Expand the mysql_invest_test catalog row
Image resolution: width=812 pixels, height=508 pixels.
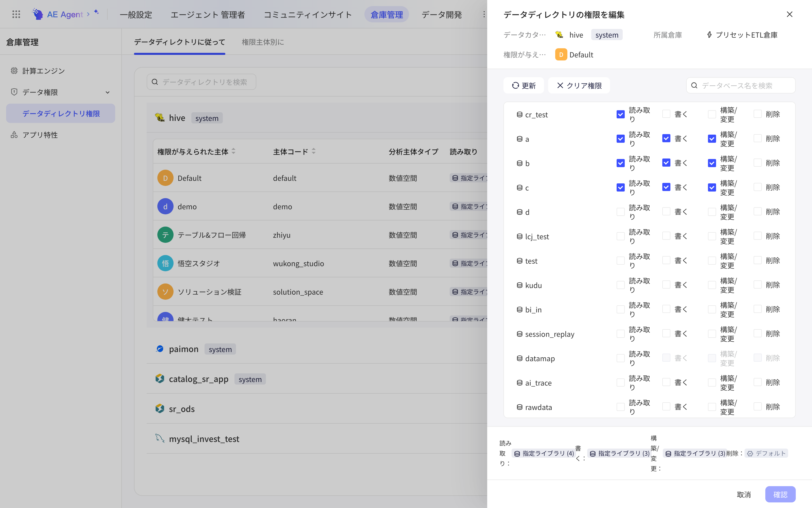point(317,438)
